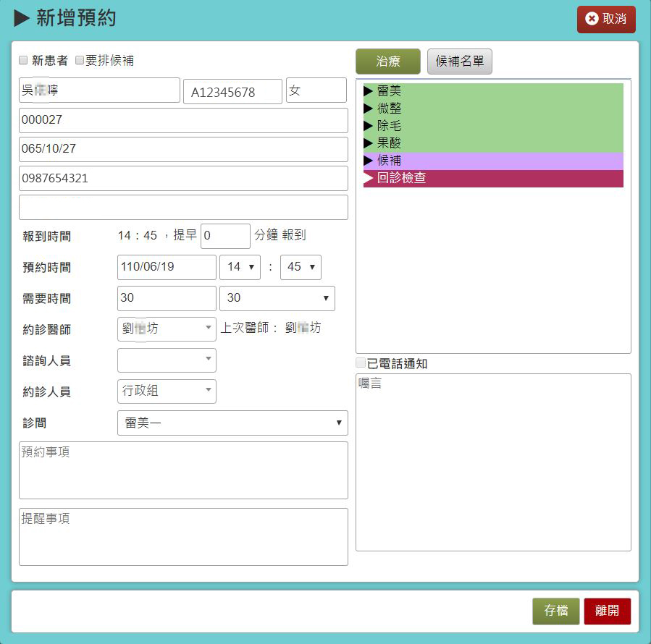The width and height of the screenshot is (651, 644).
Task: Click the 取消 cancel button
Action: coord(605,19)
